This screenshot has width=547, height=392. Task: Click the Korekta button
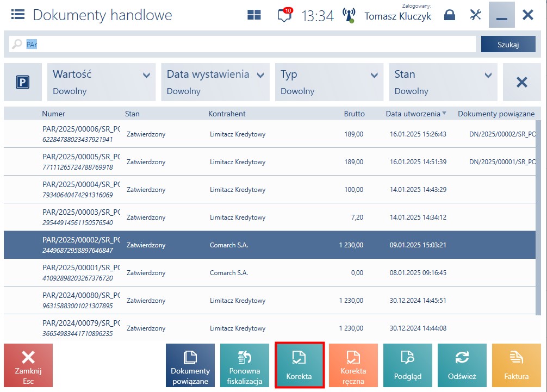coord(299,365)
